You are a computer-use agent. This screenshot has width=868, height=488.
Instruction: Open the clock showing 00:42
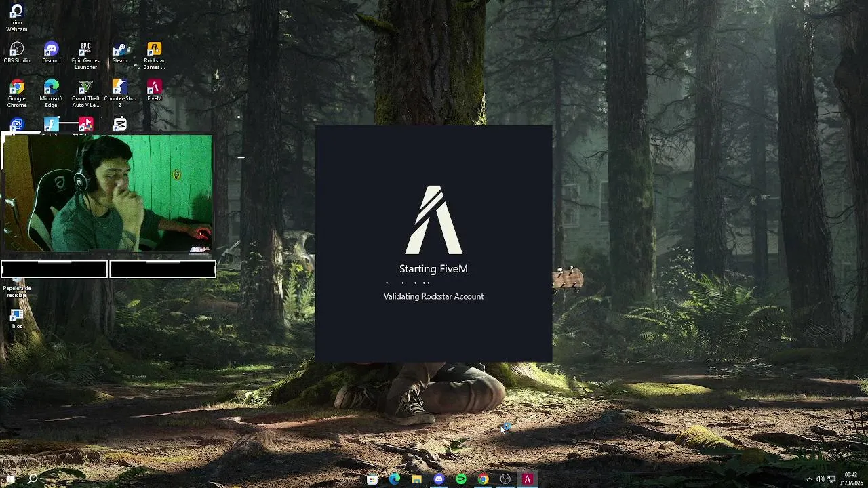[x=851, y=479]
